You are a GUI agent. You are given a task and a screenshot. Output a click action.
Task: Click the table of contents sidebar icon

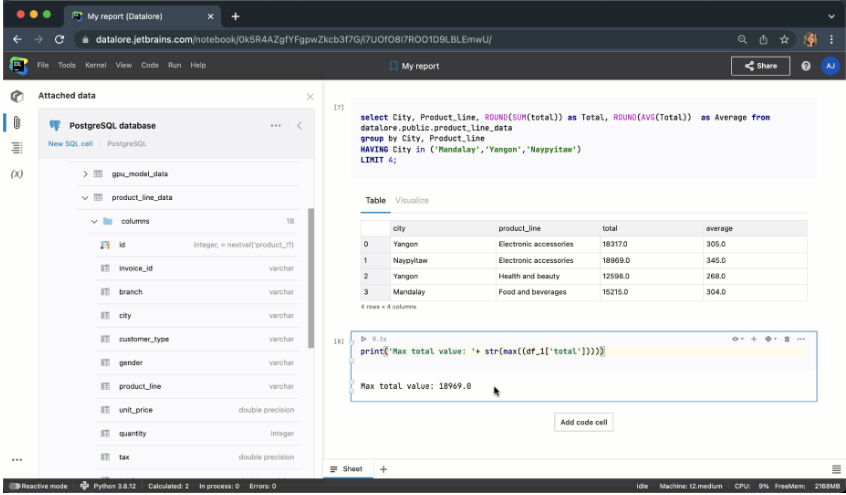click(16, 147)
